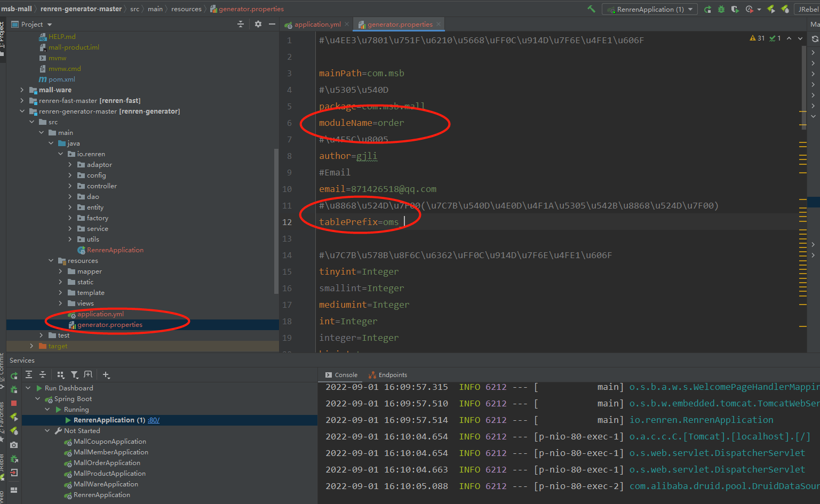820x504 pixels.
Task: Rerun with JRebel in the Services sidebar
Action: click(14, 417)
